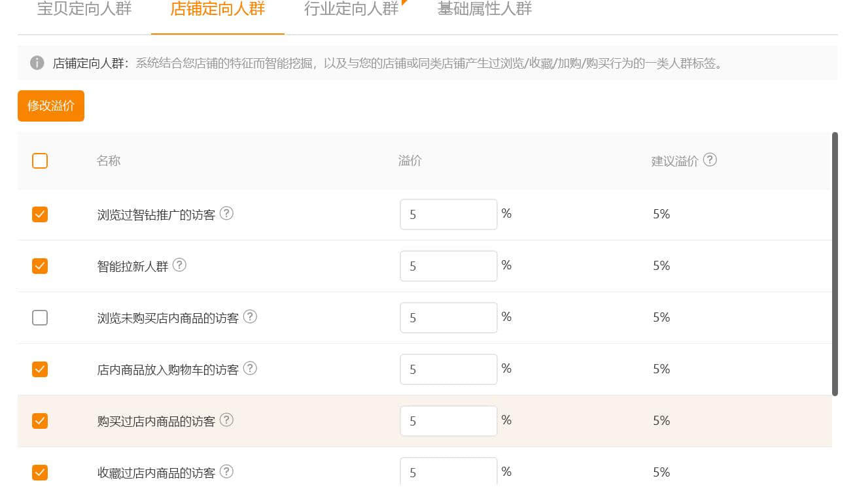The image size is (855, 504).
Task: Uncheck the 购买过店内商品的访客 checkbox
Action: 40,421
